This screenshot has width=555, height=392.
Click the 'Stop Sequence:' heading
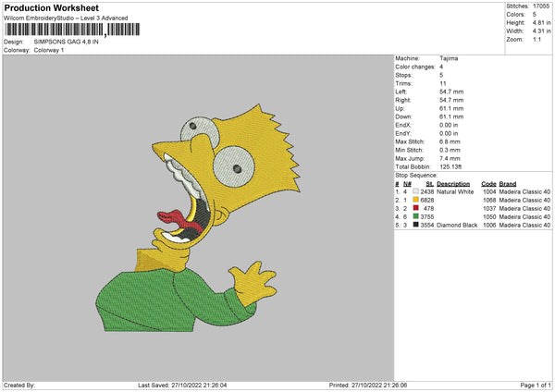(x=416, y=176)
